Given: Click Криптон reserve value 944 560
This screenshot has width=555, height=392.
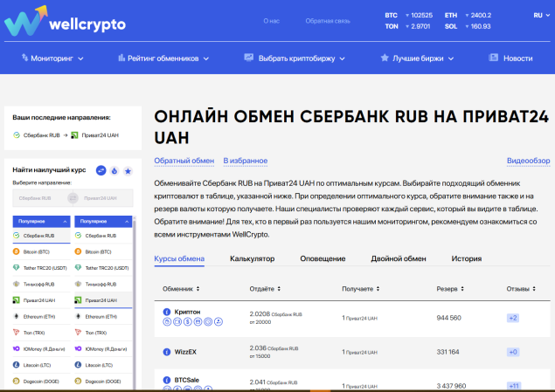Looking at the screenshot, I should (x=449, y=318).
